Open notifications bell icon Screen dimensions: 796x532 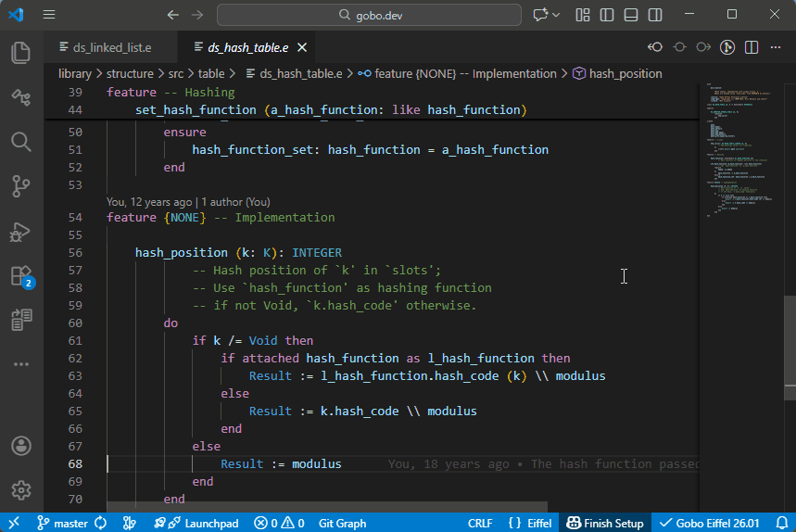[782, 523]
